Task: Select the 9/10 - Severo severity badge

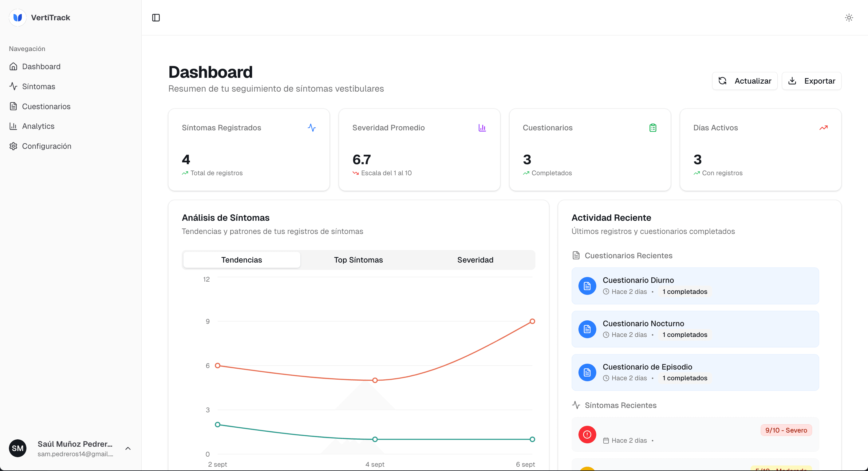Action: (x=786, y=430)
